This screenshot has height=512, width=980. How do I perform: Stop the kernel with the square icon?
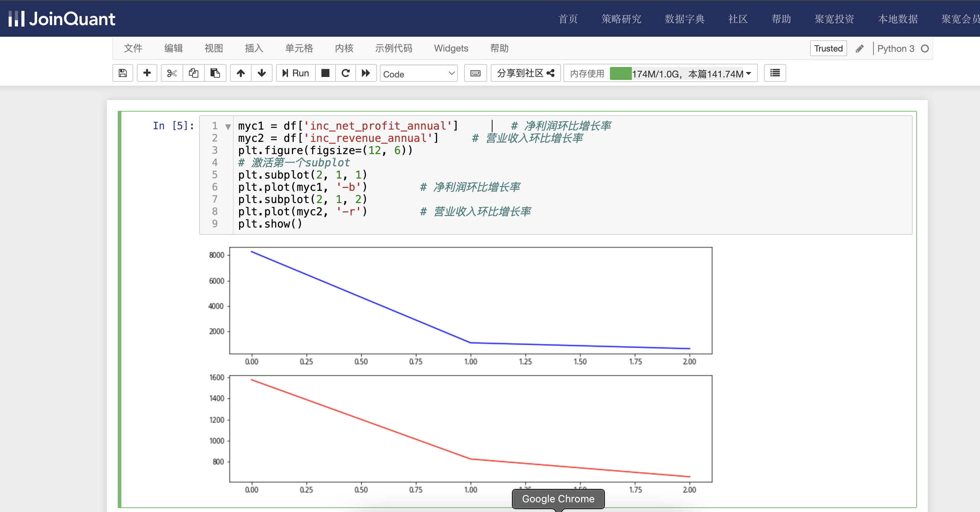[x=325, y=73]
